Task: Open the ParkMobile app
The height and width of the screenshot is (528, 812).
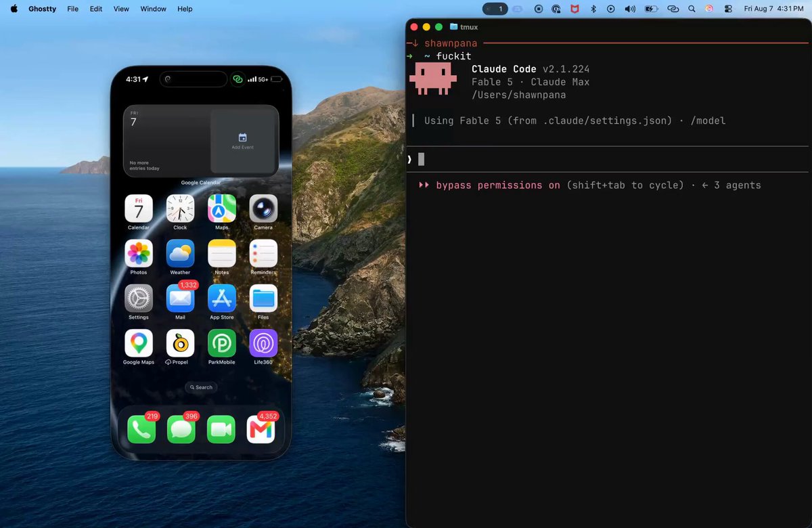Action: (222, 343)
